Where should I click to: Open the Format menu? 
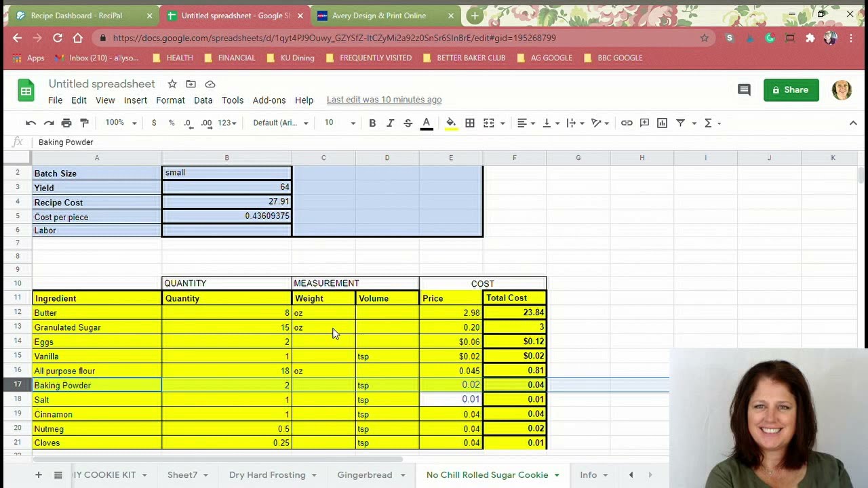(x=170, y=100)
